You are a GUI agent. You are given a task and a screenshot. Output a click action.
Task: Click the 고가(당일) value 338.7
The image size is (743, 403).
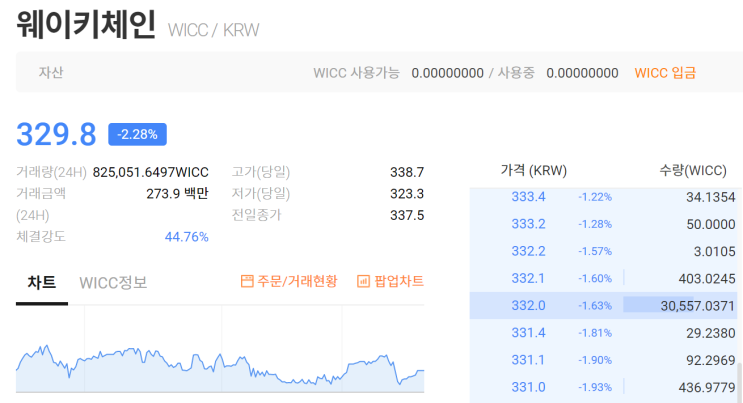(x=407, y=172)
